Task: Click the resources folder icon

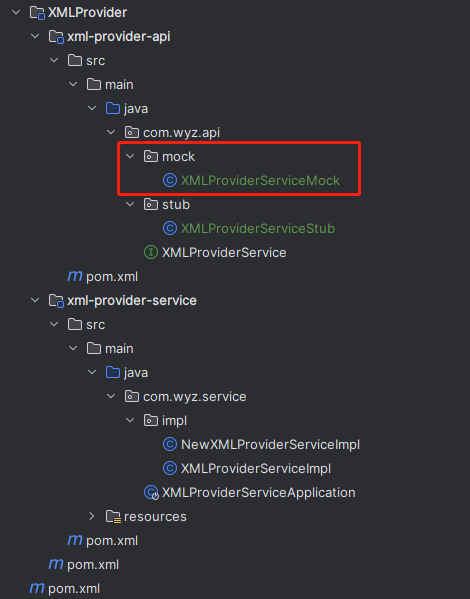Action: [113, 516]
